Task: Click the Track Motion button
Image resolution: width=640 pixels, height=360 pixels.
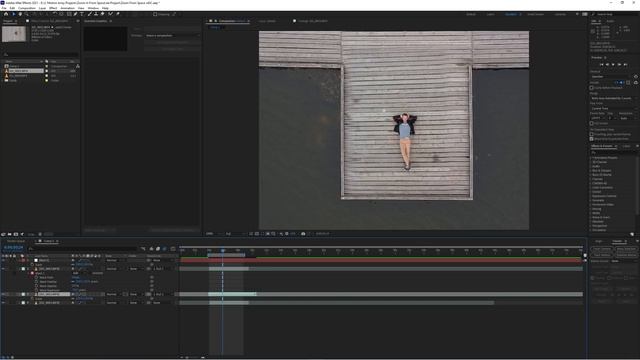Action: 602,255
